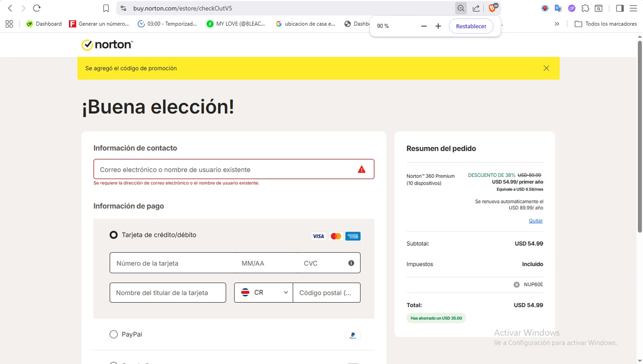The image size is (643, 364).
Task: Open the wallet icon in toolbar
Action: (599, 8)
